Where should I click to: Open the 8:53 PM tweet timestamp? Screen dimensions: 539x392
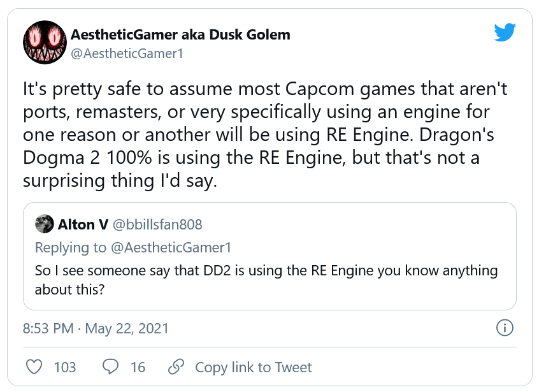(x=49, y=329)
